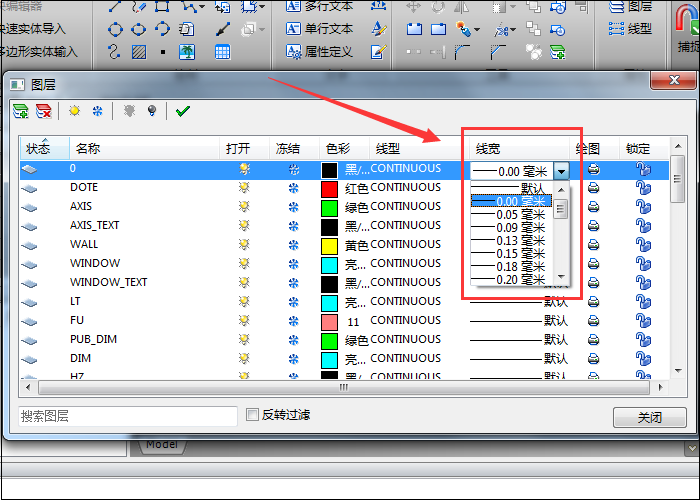Image resolution: width=700 pixels, height=500 pixels.
Task: Click the sun icon to turn layer on
Action: tap(75, 111)
